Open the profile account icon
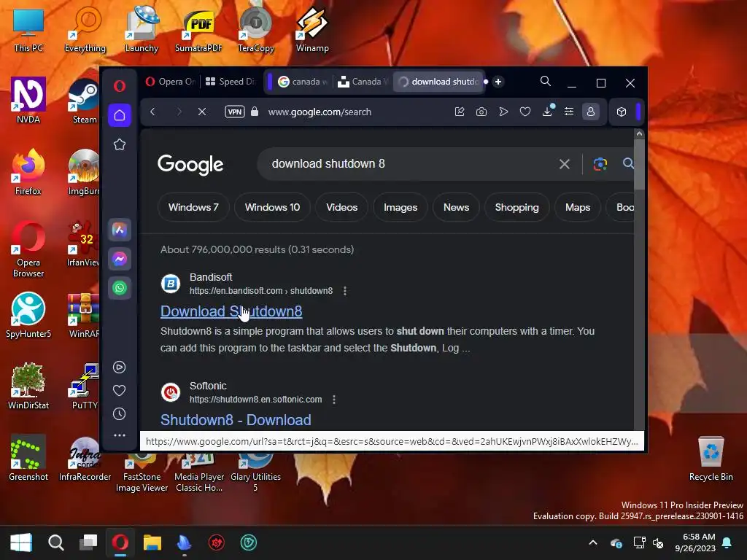 point(591,112)
